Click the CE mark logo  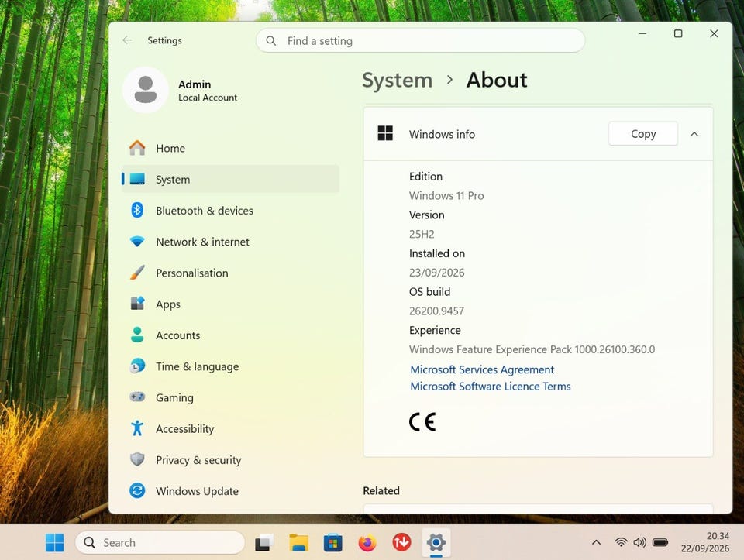(422, 421)
